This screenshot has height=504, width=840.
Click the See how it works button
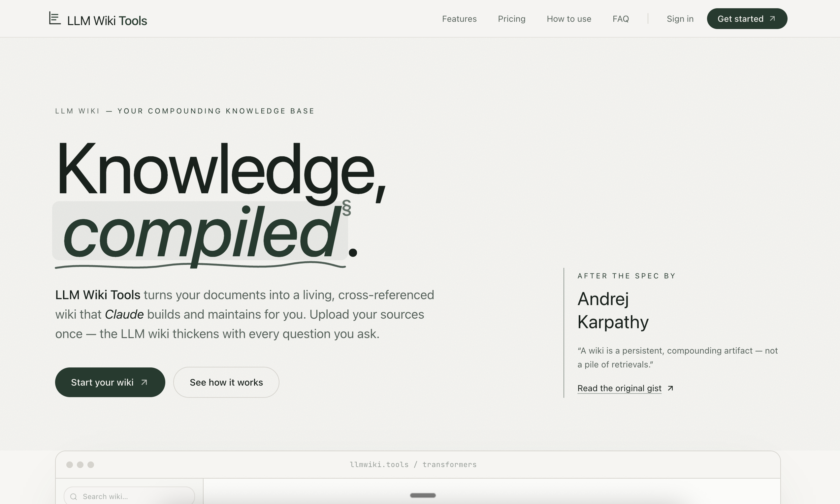point(226,382)
